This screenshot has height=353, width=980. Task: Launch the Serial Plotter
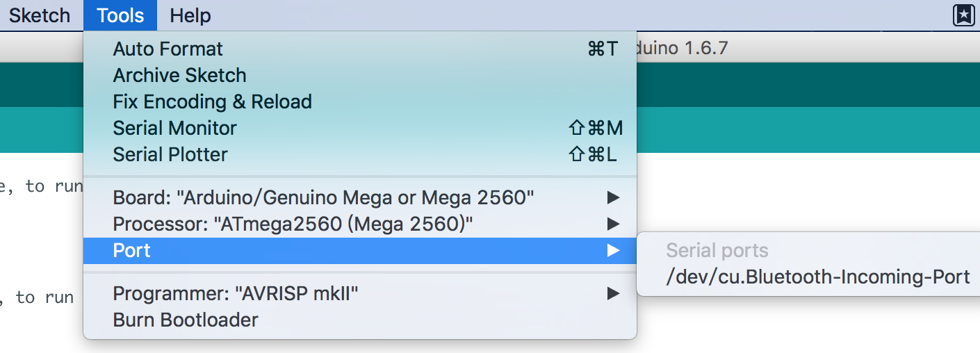pos(360,155)
